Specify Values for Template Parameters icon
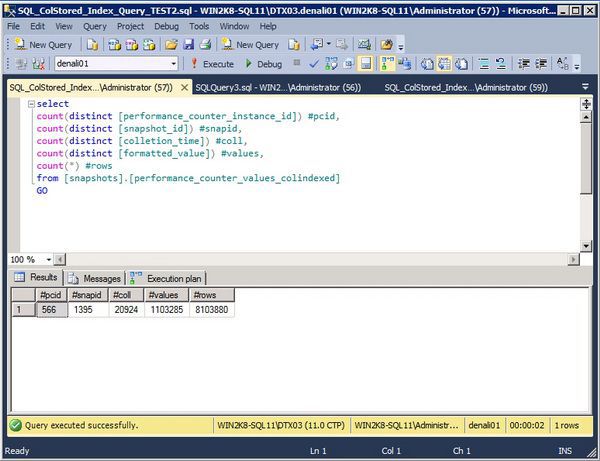 562,64
